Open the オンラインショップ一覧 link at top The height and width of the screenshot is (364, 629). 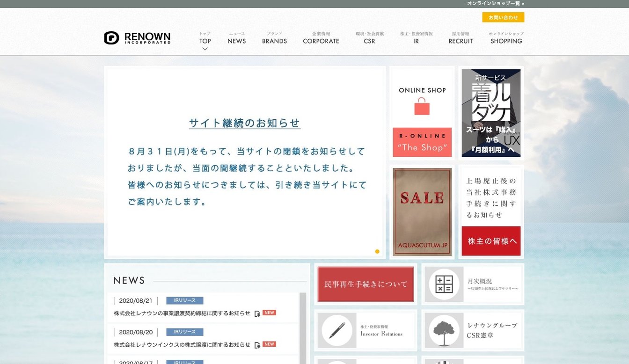(x=495, y=3)
